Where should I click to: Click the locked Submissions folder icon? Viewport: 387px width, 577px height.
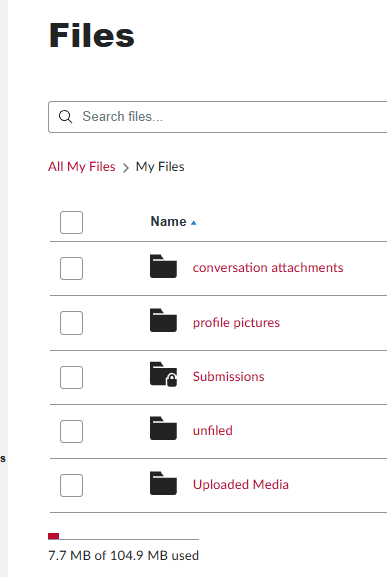click(163, 374)
